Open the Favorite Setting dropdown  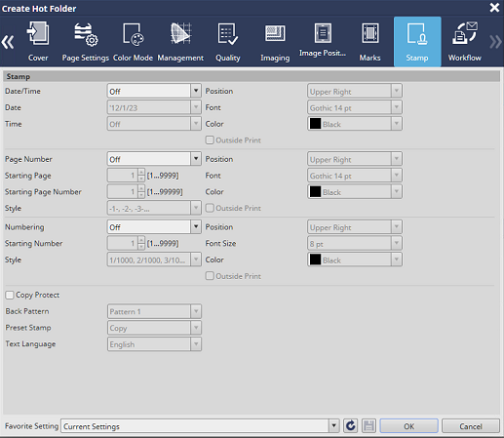200,426
